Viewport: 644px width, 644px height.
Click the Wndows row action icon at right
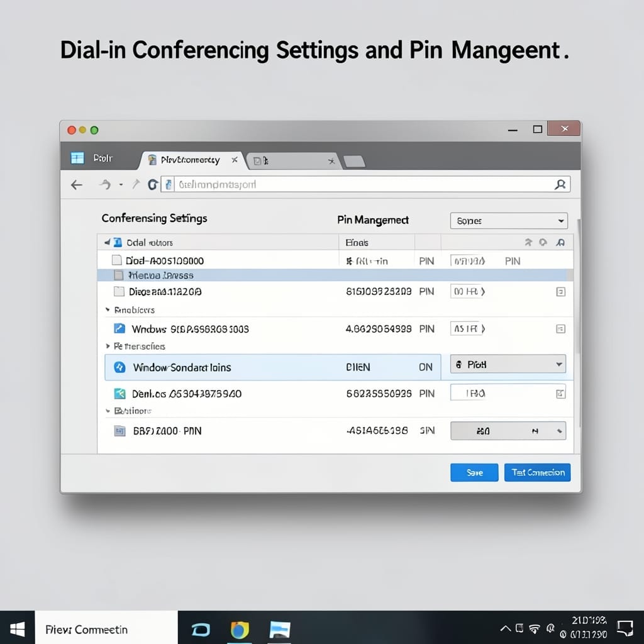pos(560,328)
